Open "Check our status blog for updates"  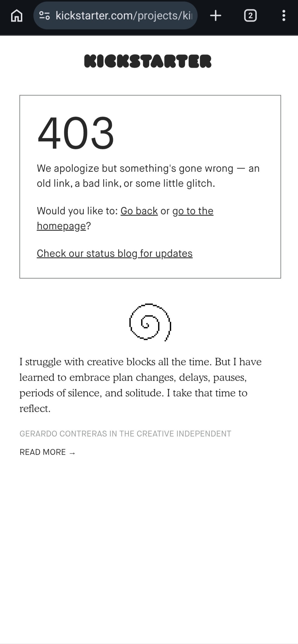115,254
